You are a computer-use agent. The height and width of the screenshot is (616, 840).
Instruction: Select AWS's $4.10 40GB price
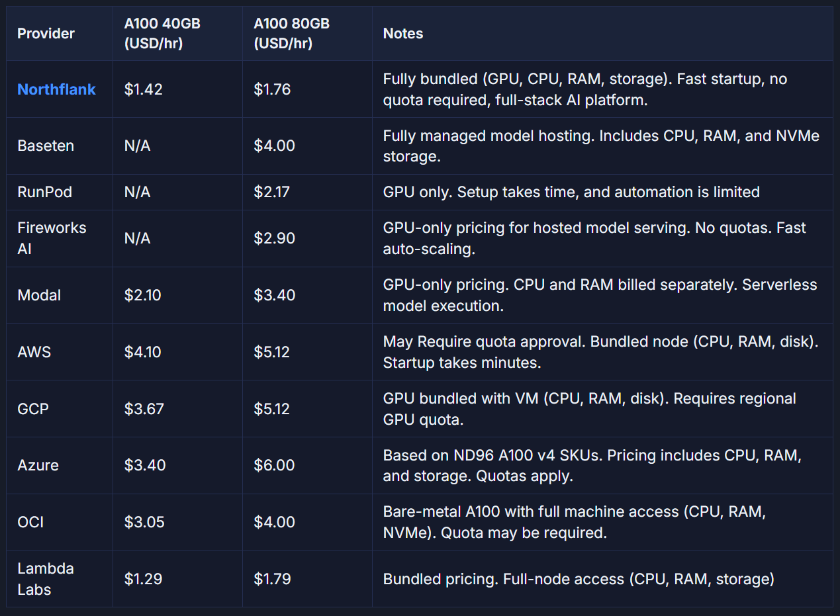point(143,352)
